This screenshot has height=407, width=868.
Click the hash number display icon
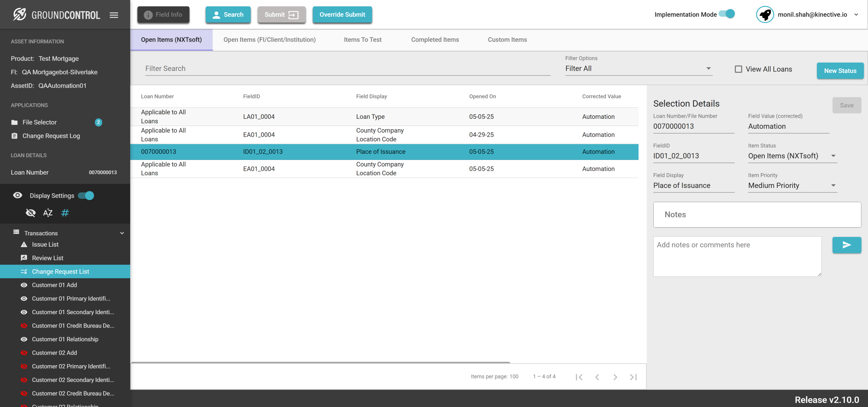(x=65, y=213)
